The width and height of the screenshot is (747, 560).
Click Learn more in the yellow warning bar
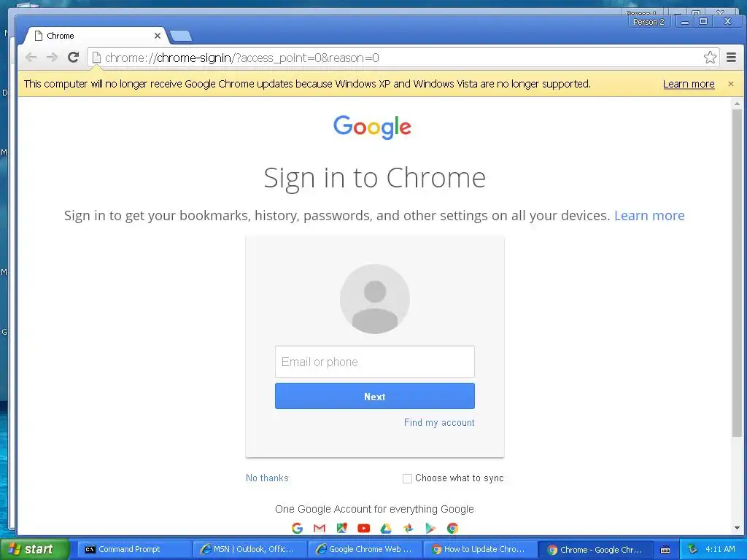coord(689,84)
